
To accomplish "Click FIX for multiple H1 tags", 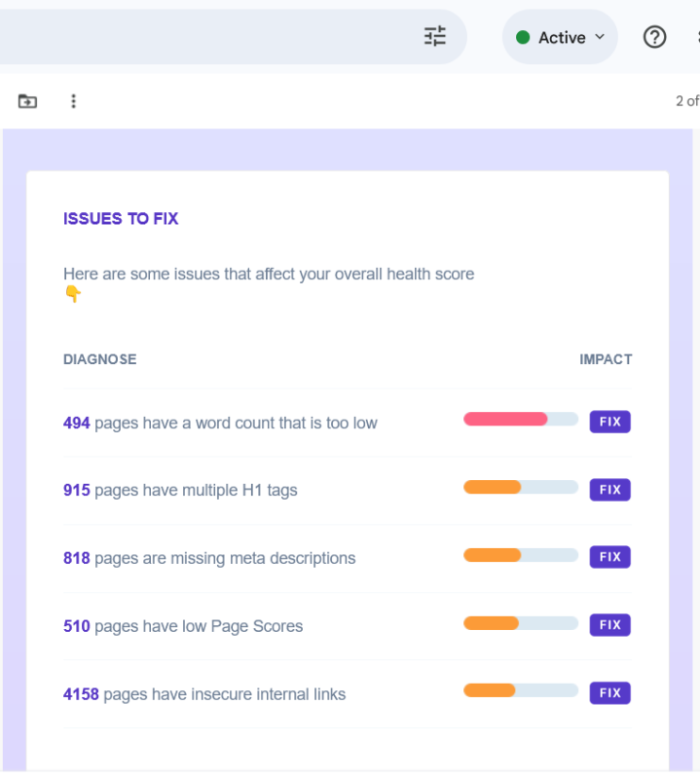I will click(x=610, y=490).
